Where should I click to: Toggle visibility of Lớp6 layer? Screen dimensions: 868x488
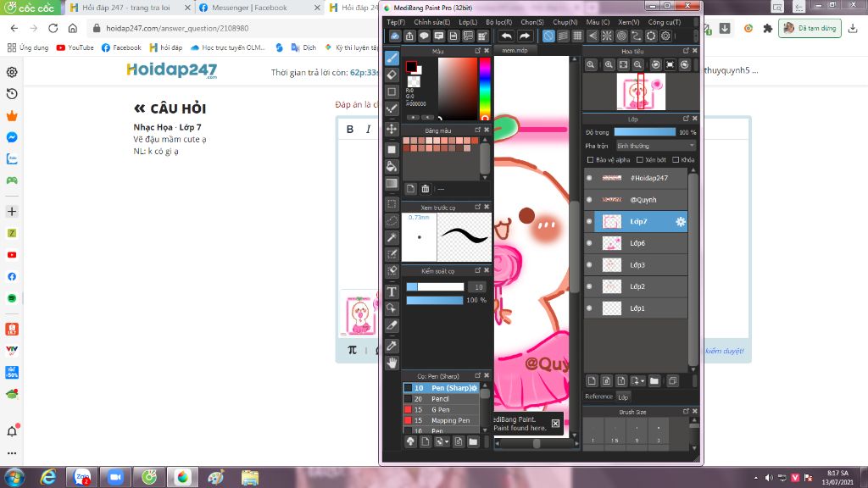pyautogui.click(x=589, y=243)
